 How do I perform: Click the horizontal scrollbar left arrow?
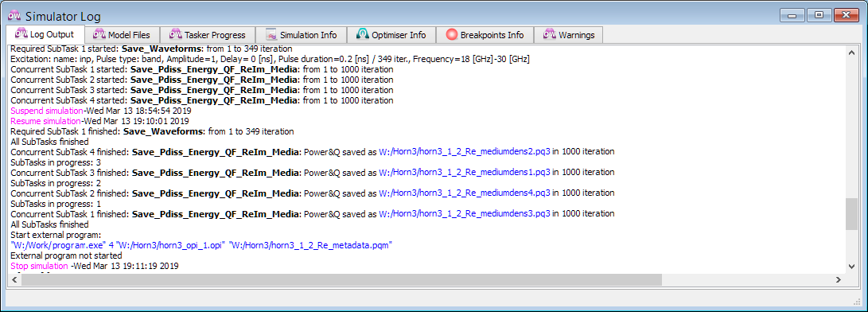15,280
